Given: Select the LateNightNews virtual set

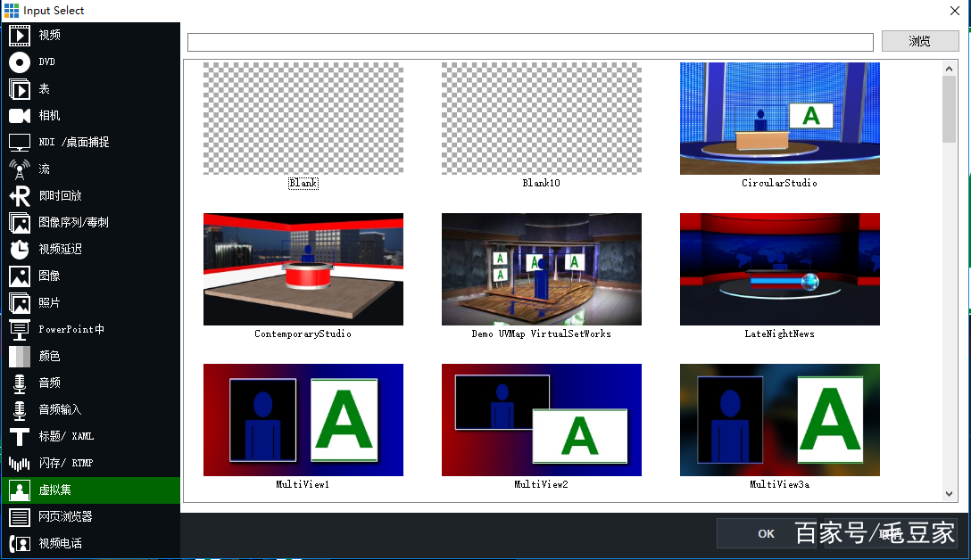Looking at the screenshot, I should 779,269.
